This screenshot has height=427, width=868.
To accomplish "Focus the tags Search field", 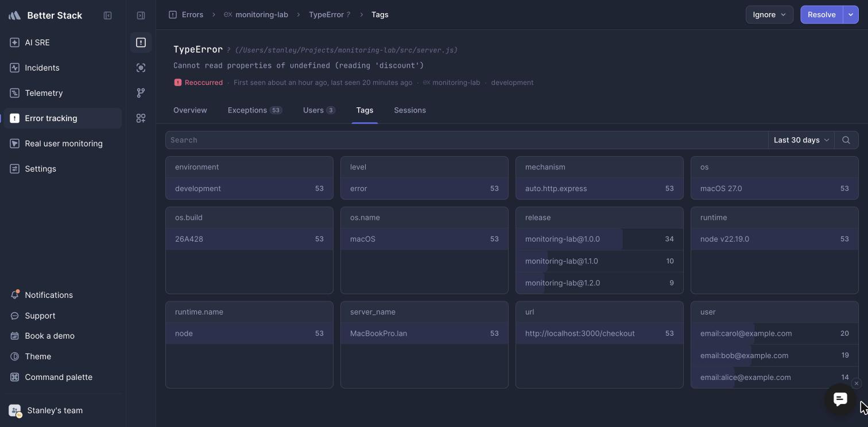I will click(467, 140).
